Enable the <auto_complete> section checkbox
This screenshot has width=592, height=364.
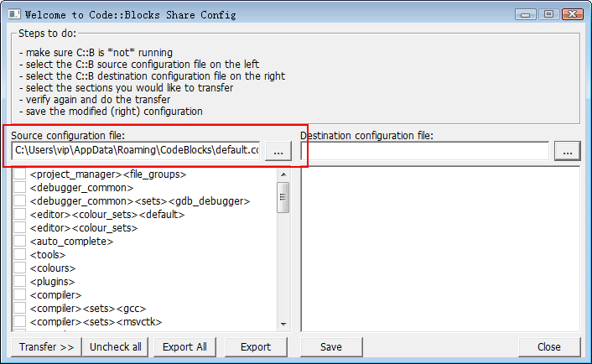(x=19, y=242)
